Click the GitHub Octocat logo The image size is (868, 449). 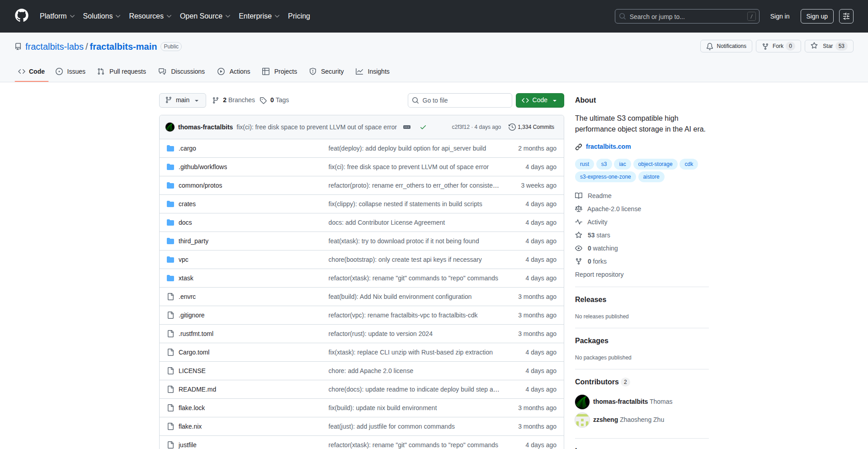click(x=21, y=16)
